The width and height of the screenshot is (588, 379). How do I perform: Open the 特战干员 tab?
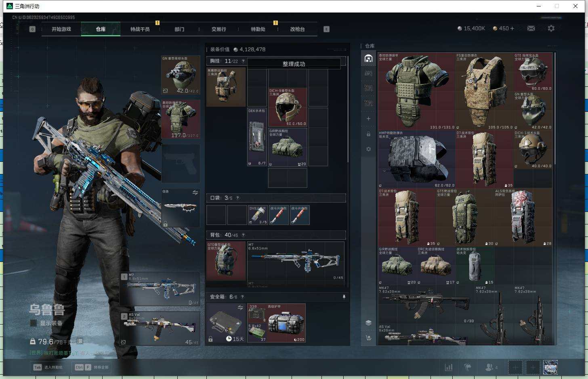tap(140, 29)
